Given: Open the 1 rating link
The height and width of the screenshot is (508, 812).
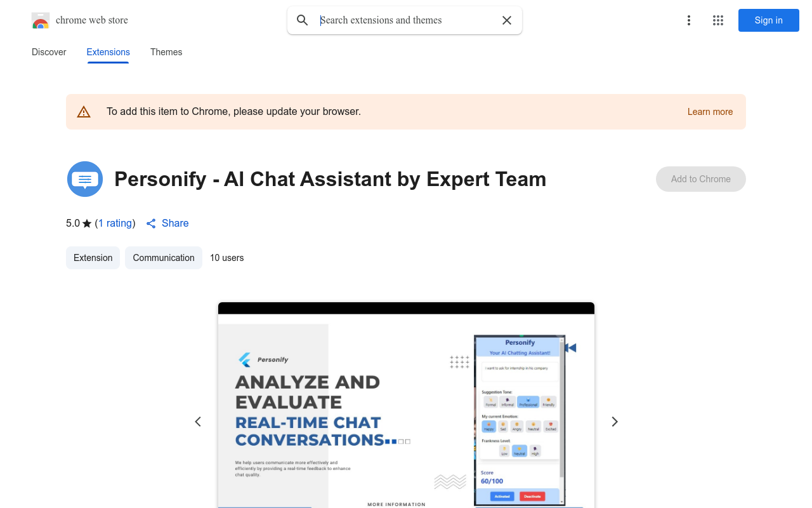Looking at the screenshot, I should (115, 224).
